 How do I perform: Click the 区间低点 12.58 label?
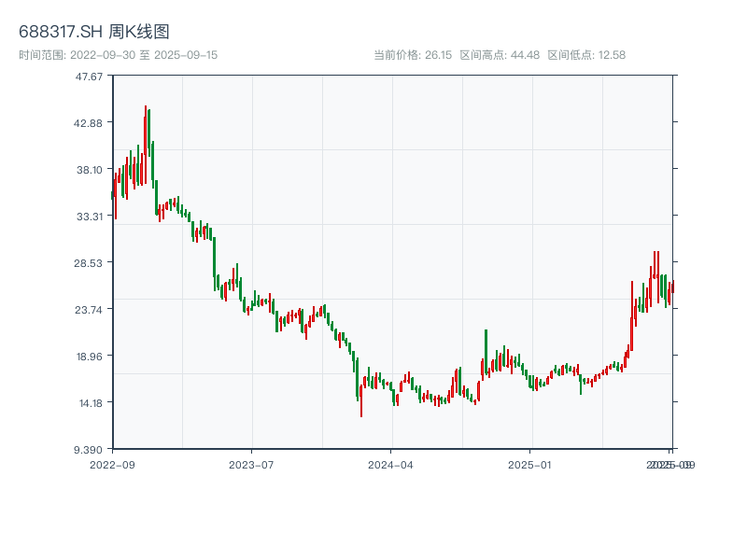(x=586, y=55)
